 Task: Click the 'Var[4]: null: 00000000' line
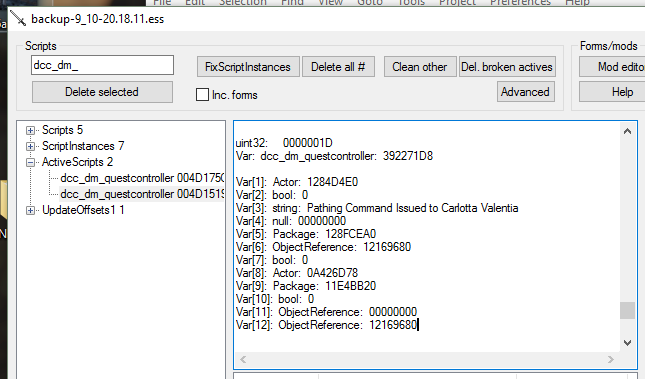pos(291,221)
